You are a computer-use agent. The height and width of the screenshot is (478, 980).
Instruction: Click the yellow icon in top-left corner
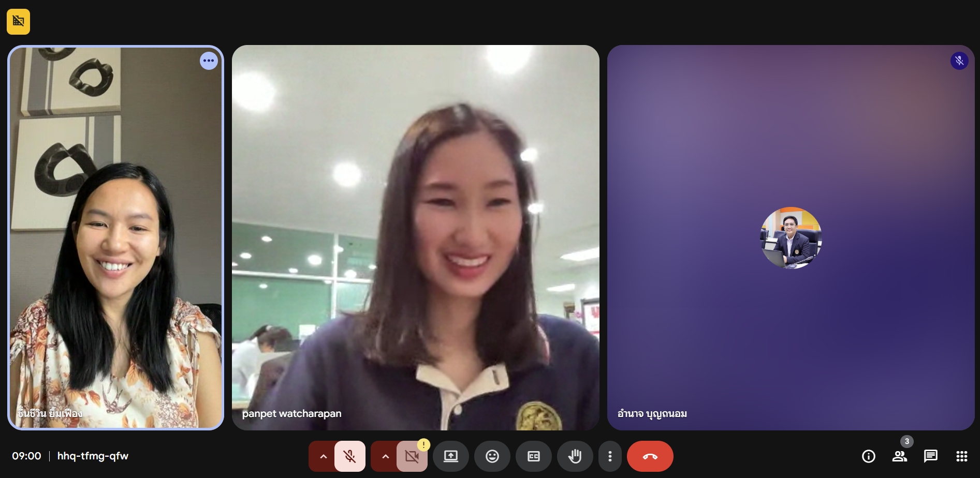pyautogui.click(x=18, y=22)
